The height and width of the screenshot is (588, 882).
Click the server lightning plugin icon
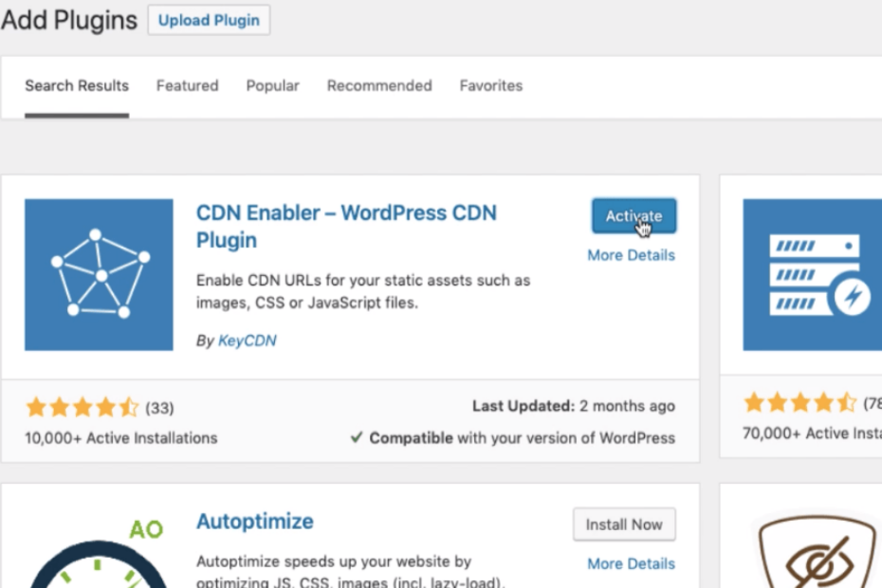pos(812,275)
